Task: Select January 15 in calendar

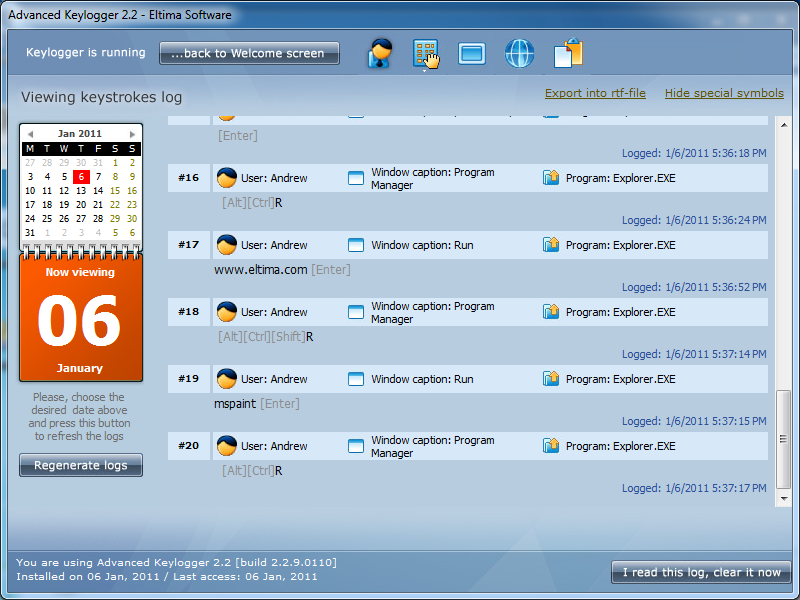Action: coord(115,191)
